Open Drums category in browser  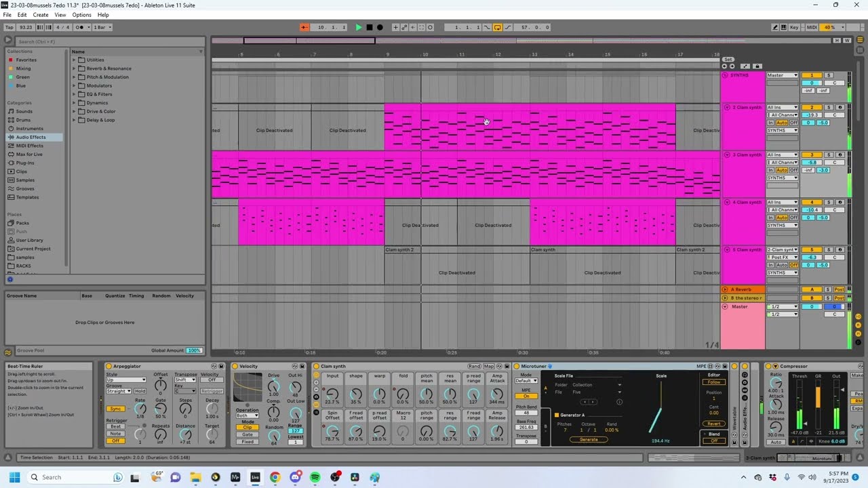[x=23, y=120]
